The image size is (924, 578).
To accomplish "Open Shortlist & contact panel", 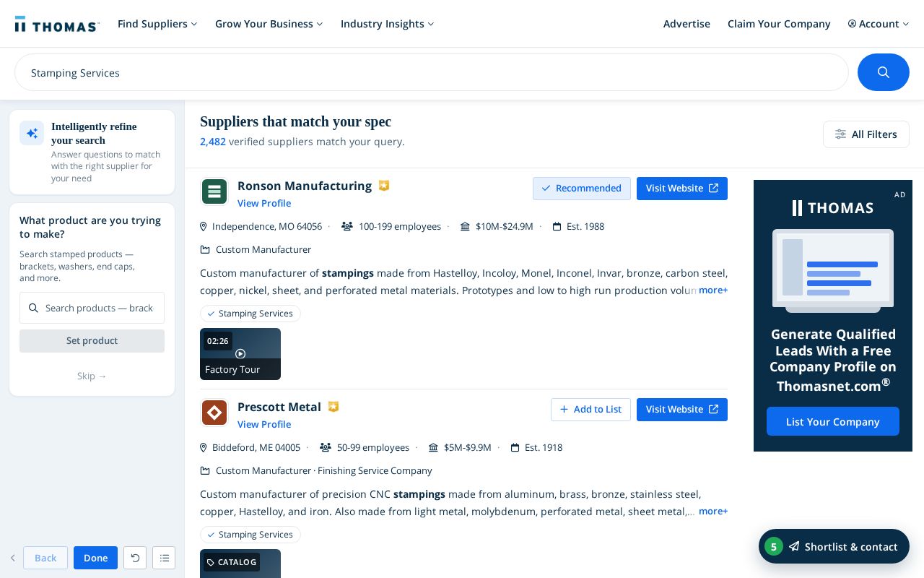I will [834, 546].
